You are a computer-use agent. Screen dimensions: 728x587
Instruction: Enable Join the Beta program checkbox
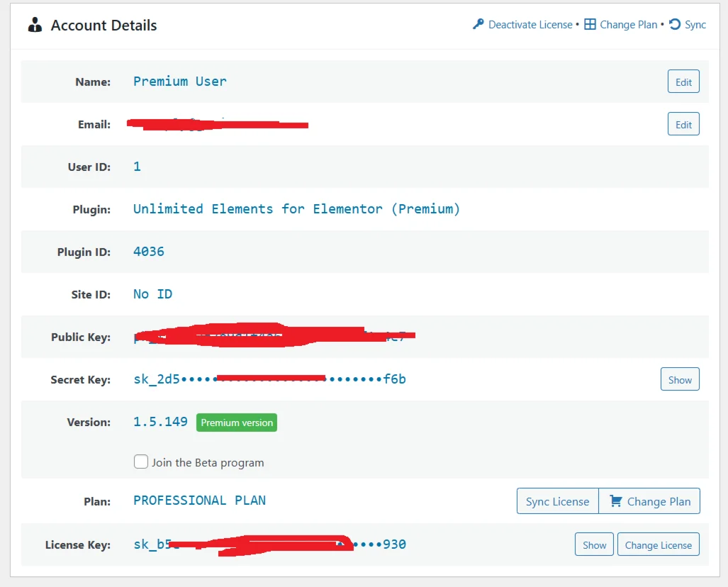(140, 462)
